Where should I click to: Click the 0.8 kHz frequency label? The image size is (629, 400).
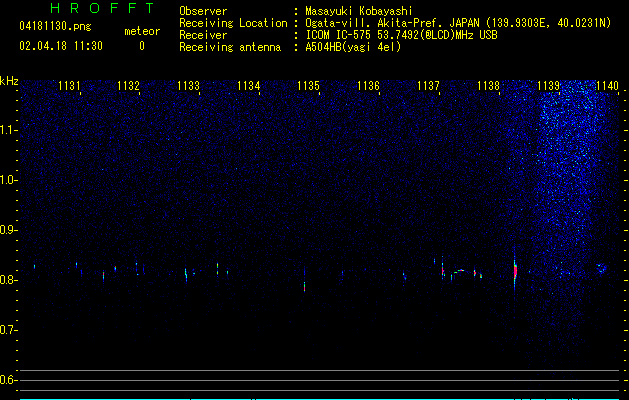point(9,280)
